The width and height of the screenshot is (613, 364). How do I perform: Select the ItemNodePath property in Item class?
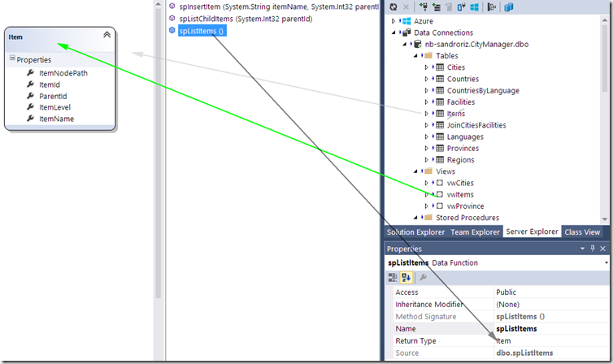63,72
